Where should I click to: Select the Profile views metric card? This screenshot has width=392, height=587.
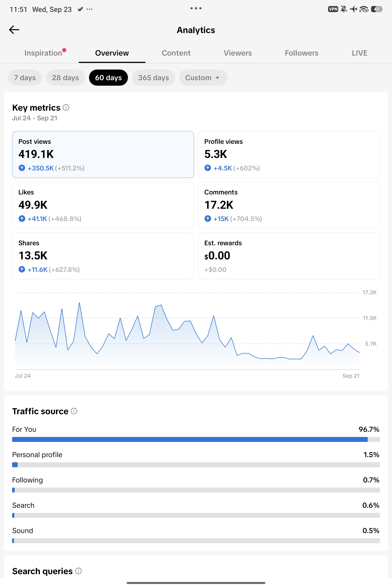click(289, 154)
